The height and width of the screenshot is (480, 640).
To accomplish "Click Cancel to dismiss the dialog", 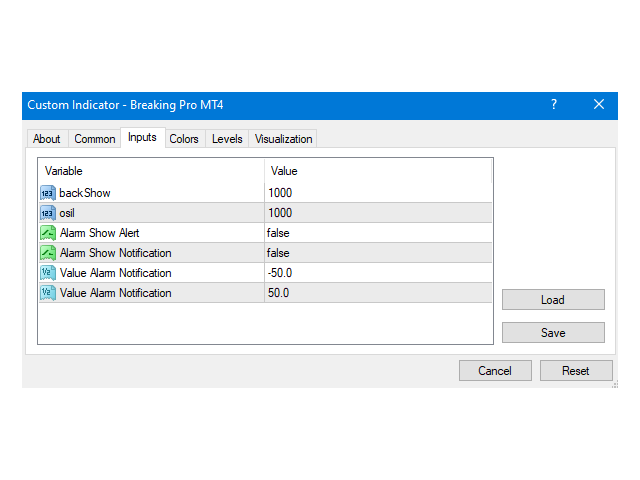I will tap(495, 371).
